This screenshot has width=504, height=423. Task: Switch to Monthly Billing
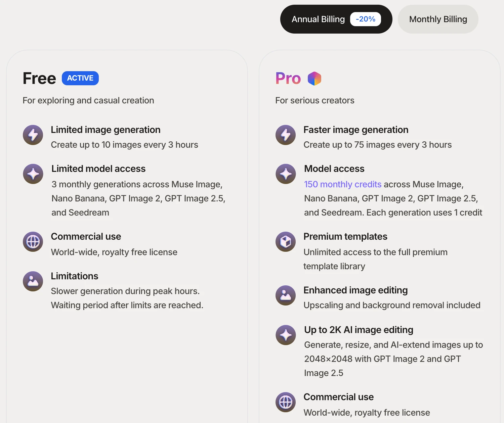coord(438,19)
